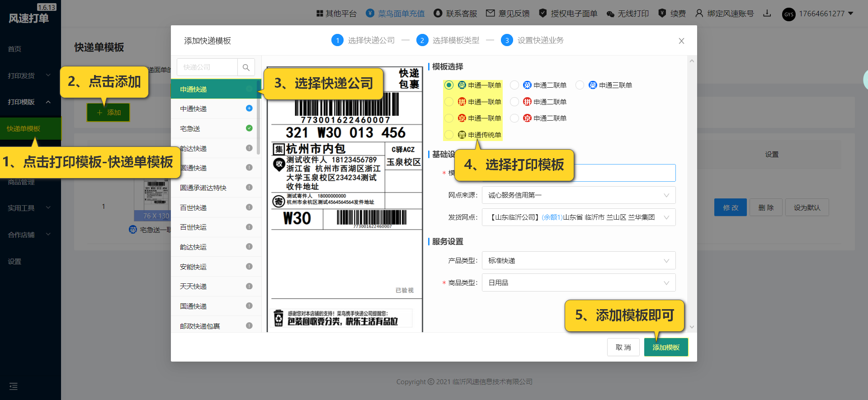Click the gray status badge beside 韵达快运
The height and width of the screenshot is (400, 868).
249,247
